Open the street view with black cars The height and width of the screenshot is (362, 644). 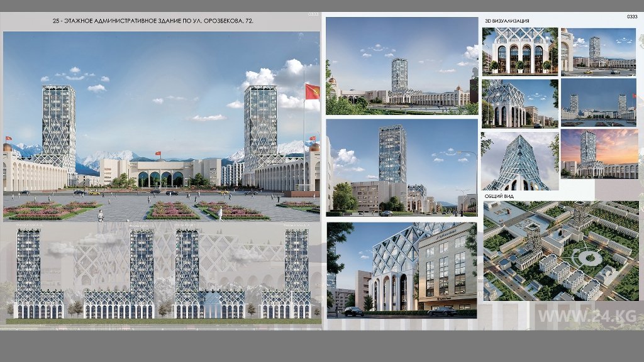click(x=401, y=269)
